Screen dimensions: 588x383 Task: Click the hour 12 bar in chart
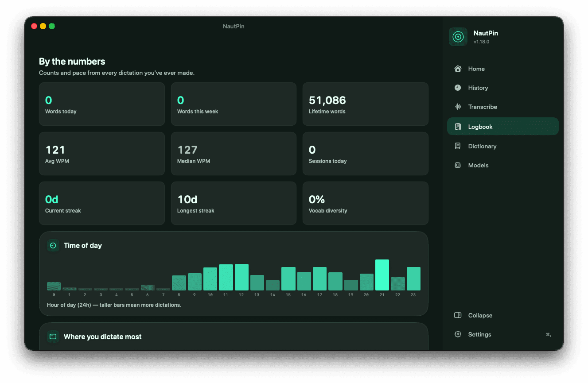241,277
